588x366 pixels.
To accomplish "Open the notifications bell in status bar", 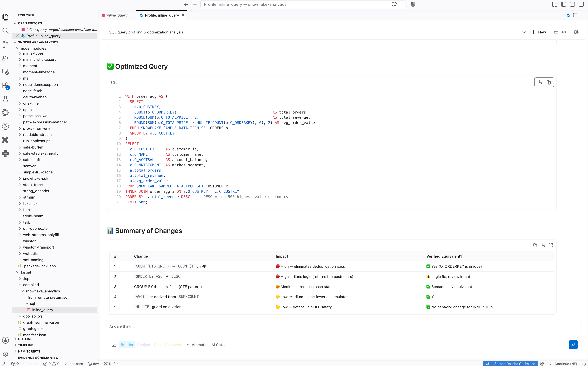I will pyautogui.click(x=584, y=364).
